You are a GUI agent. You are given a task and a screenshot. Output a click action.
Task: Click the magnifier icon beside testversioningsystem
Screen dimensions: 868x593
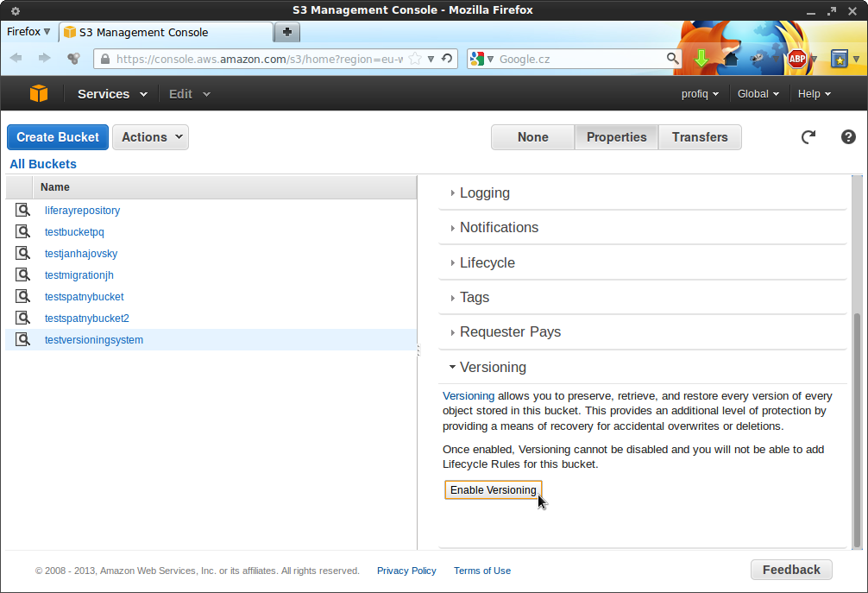tap(22, 339)
